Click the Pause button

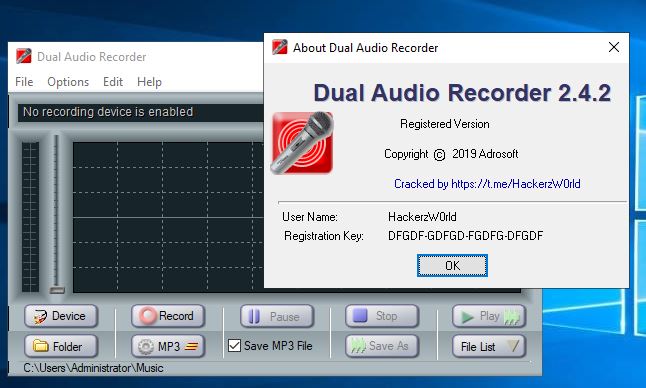point(277,316)
